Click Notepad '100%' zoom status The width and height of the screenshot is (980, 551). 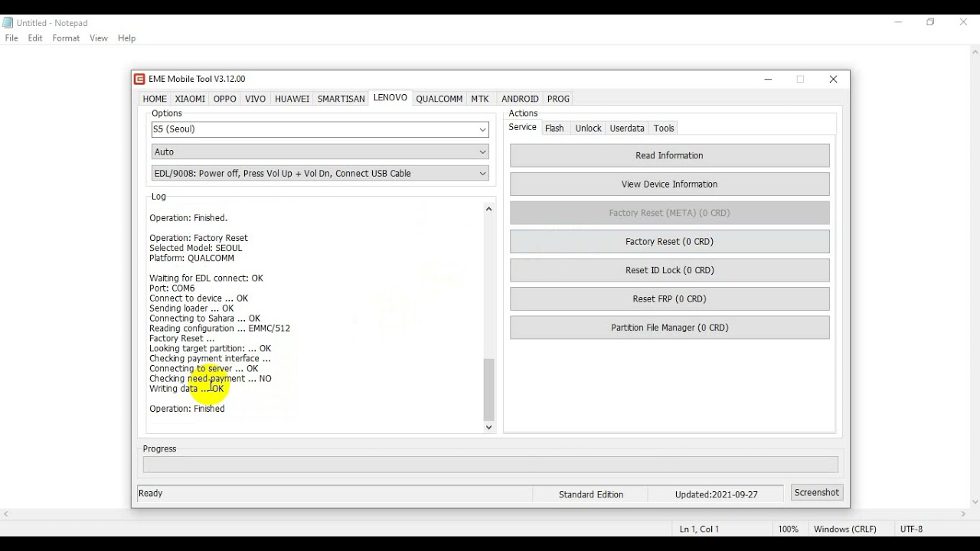pos(789,529)
